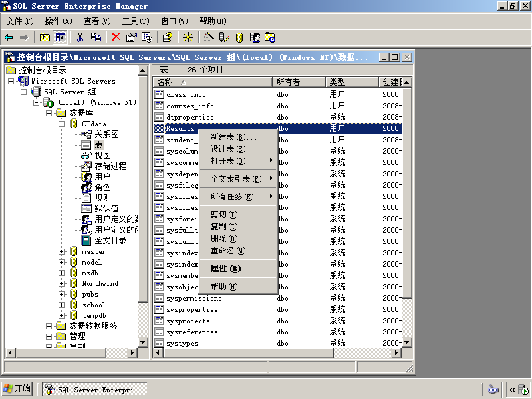Select the 规则 node in the tree
Screen dimensions: 532x399
pos(102,198)
